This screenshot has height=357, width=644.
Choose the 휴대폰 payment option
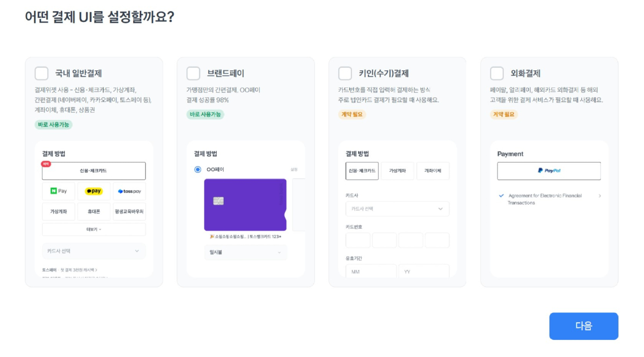[x=94, y=212]
